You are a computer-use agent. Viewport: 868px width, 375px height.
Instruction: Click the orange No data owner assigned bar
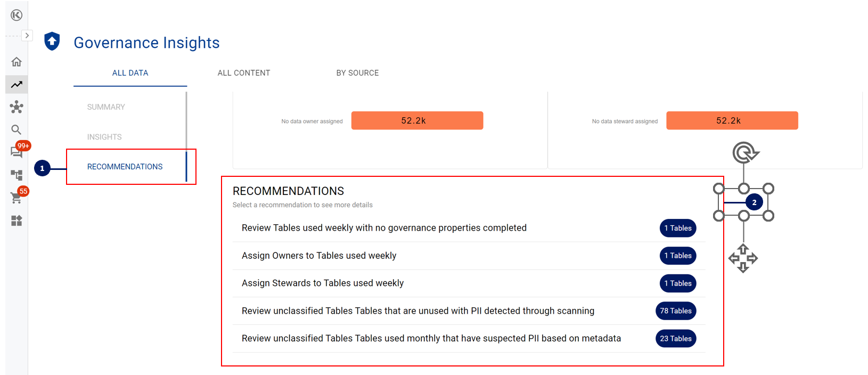coord(417,120)
